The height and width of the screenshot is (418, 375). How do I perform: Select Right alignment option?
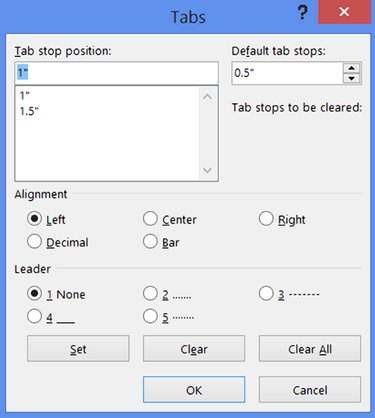[x=266, y=219]
